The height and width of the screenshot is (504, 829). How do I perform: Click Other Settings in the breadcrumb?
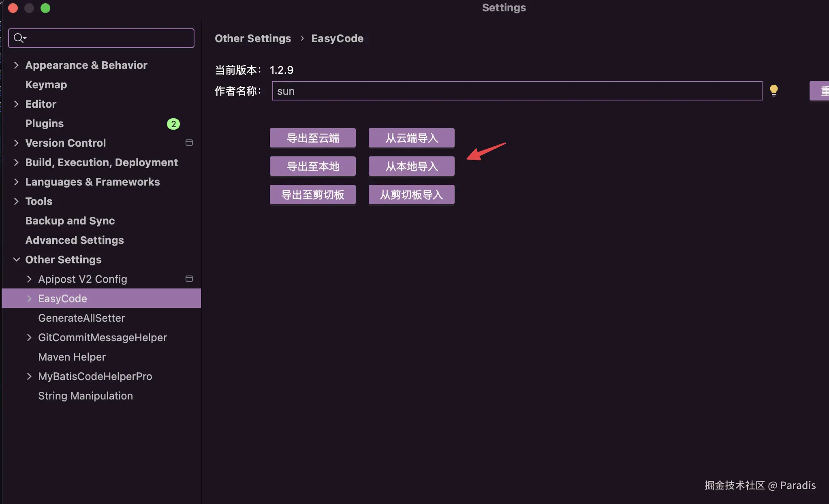(252, 38)
